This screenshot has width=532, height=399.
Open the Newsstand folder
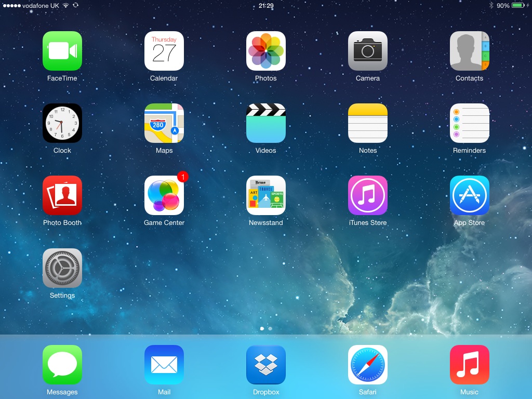pyautogui.click(x=265, y=195)
